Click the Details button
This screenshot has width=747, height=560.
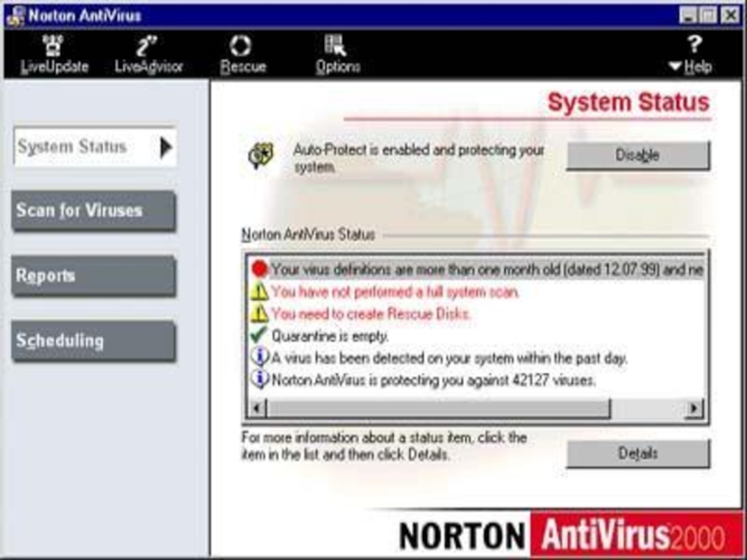pyautogui.click(x=638, y=454)
